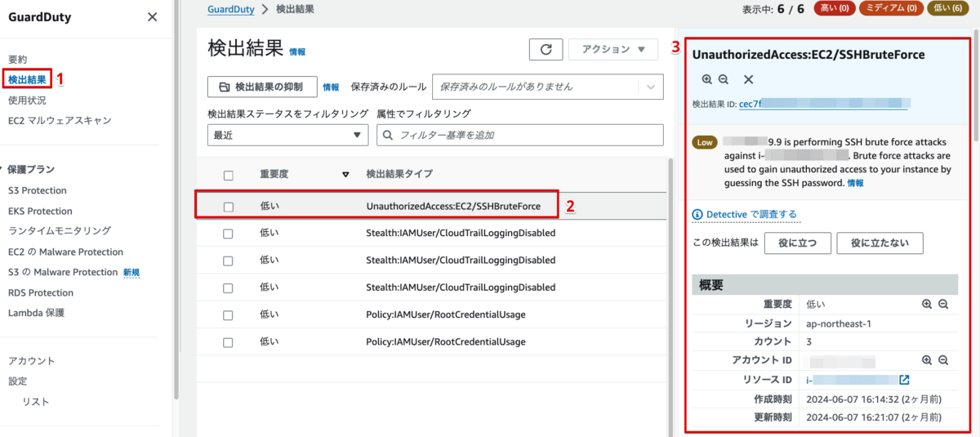Open resource ID external link icon
The image size is (980, 437).
[904, 379]
